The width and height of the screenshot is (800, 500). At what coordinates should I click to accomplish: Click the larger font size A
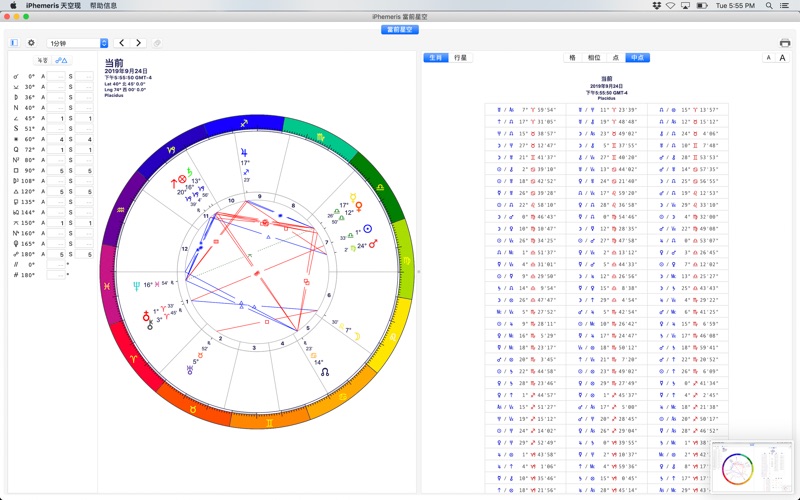pos(782,58)
